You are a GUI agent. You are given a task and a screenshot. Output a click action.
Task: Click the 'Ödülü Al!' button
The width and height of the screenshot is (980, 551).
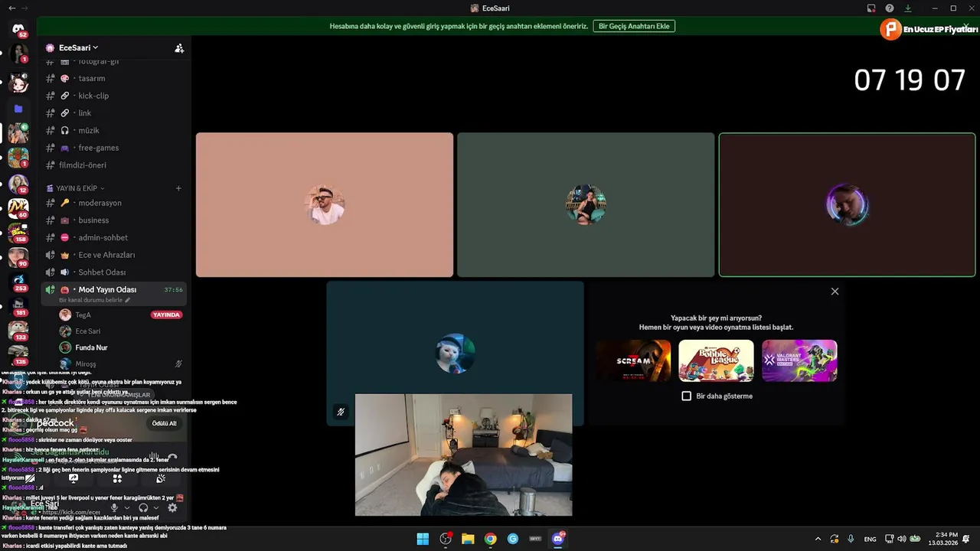click(164, 423)
